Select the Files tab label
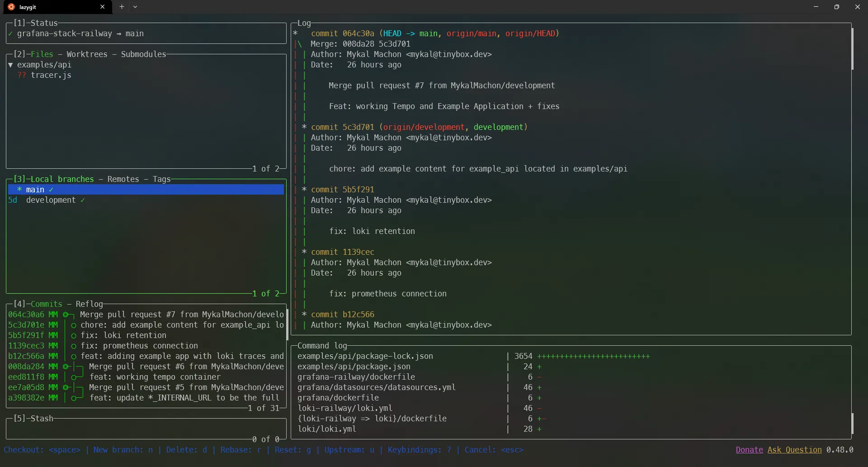This screenshot has width=868, height=467. pyautogui.click(x=42, y=54)
